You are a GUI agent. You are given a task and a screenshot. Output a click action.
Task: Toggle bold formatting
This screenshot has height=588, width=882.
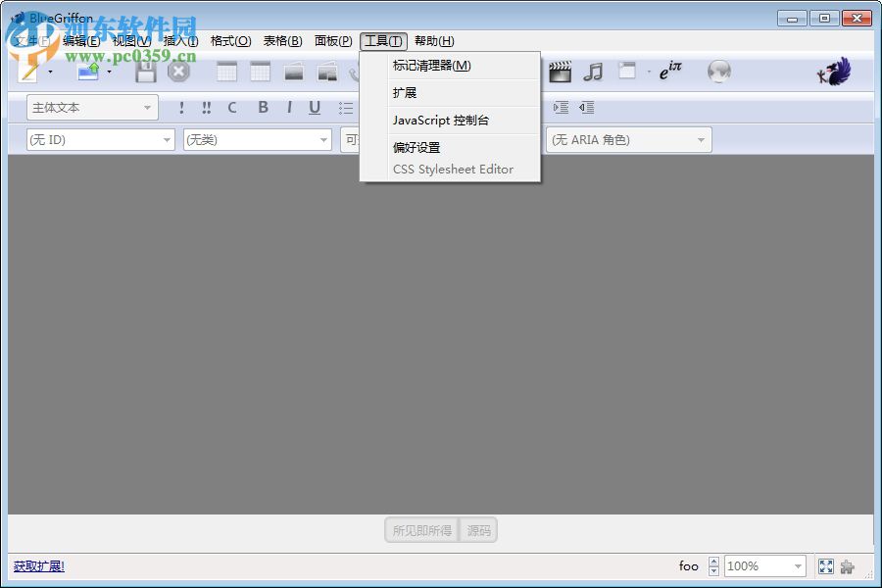tap(263, 108)
